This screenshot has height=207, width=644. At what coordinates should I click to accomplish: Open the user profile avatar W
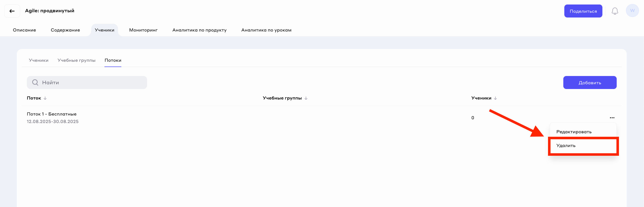point(632,11)
